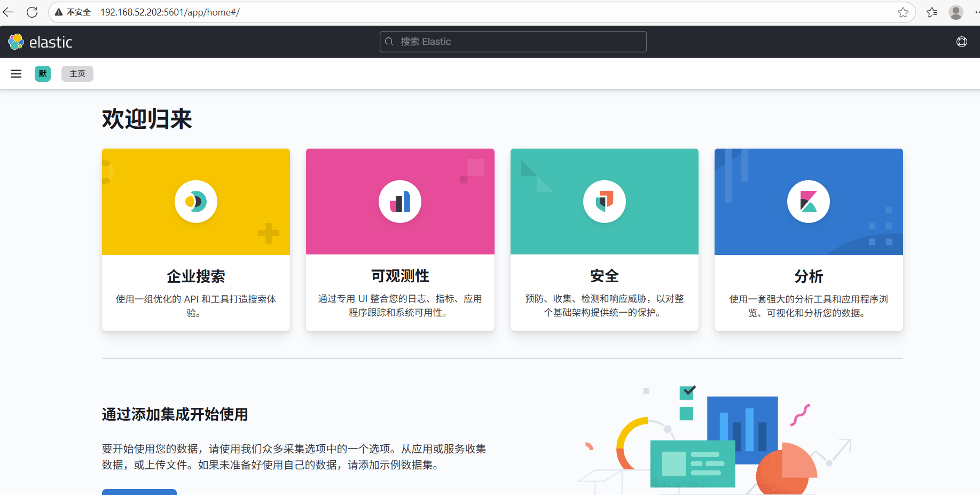Open the 安全 card title

(605, 276)
